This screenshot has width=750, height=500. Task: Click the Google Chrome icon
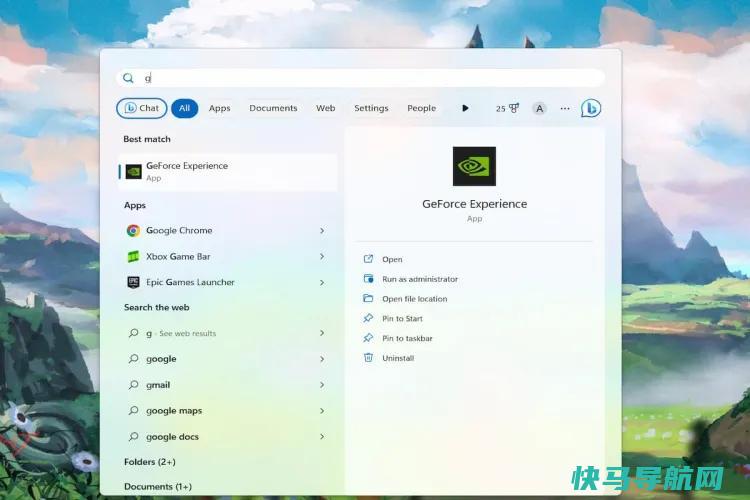click(x=133, y=231)
